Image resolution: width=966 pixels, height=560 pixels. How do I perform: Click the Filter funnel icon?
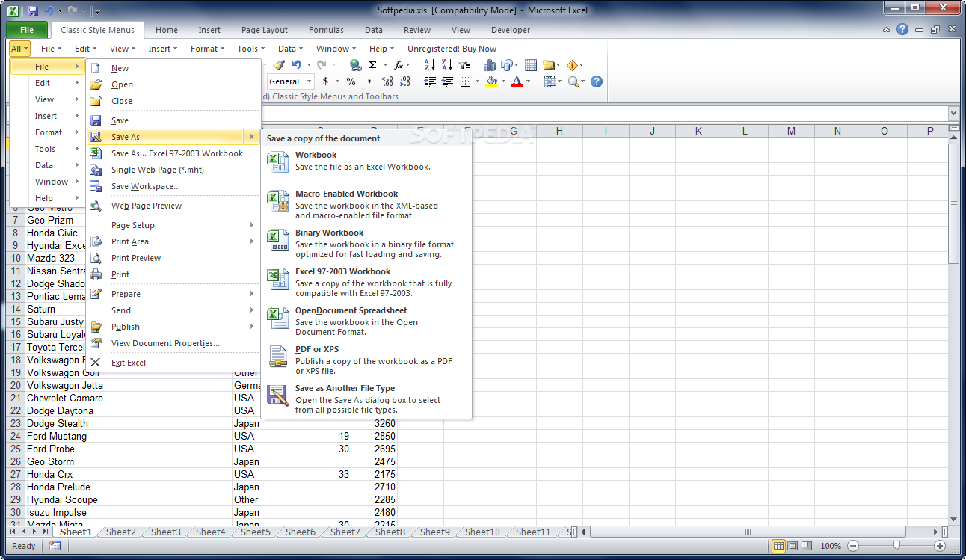464,65
